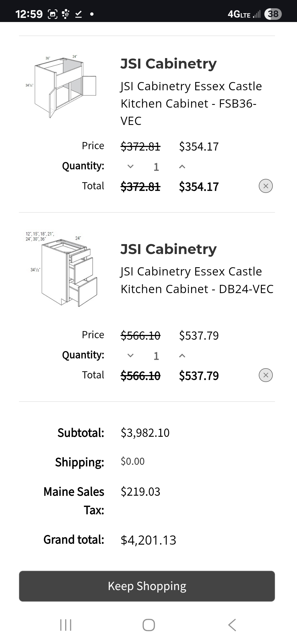Screen dimensions: 297x644
Task: Open Android recent apps button
Action: tap(66, 625)
